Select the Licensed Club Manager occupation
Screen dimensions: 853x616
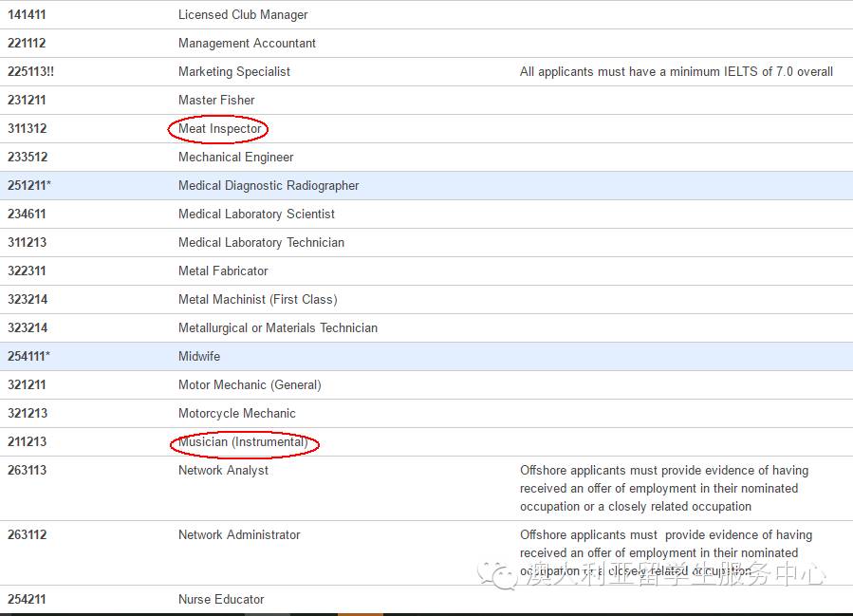coord(243,14)
